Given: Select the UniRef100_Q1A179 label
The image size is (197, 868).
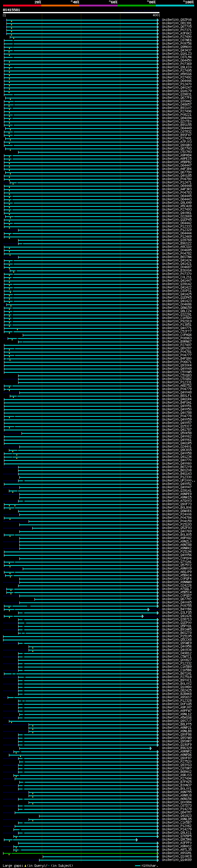Looking at the screenshot, I should point(177,91).
